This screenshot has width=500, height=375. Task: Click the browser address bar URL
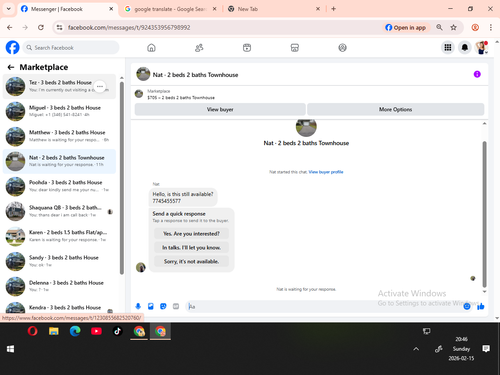tap(129, 27)
